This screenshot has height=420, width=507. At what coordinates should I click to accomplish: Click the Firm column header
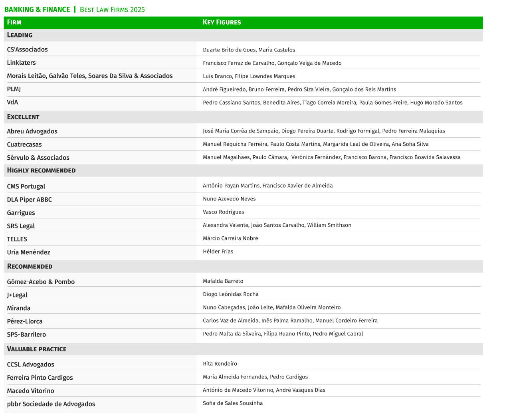pos(14,22)
